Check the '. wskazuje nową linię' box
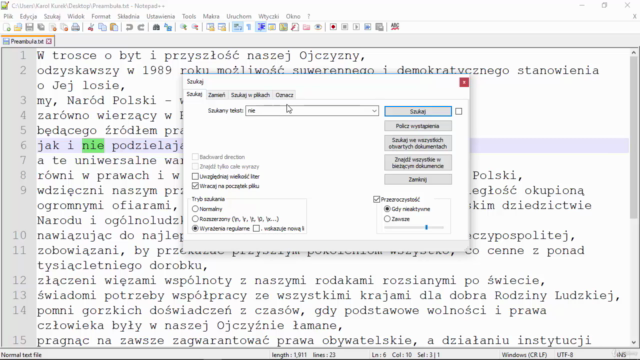The image size is (640, 360). [256, 228]
